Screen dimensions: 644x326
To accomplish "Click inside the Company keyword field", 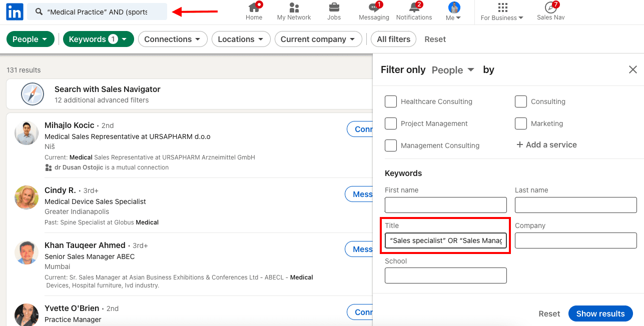I will tap(575, 240).
